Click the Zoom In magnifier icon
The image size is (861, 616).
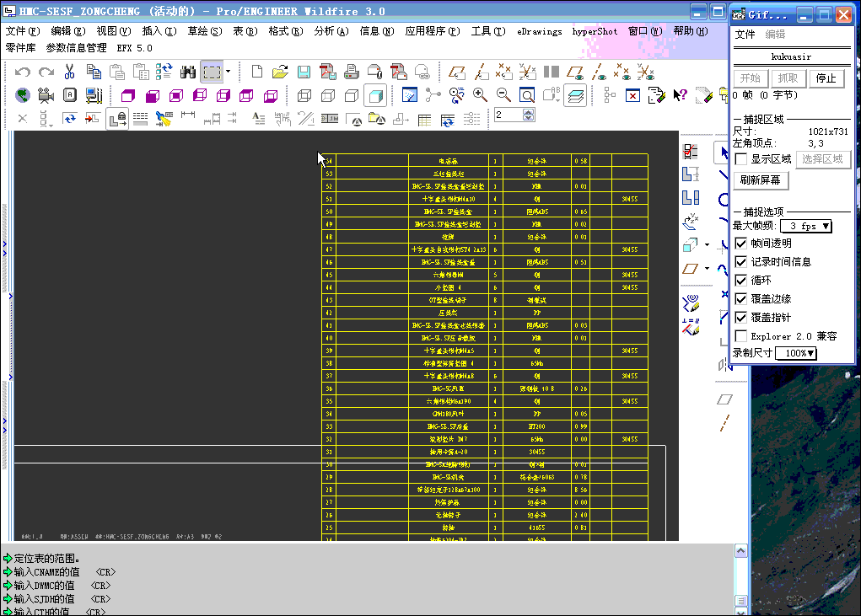click(480, 95)
